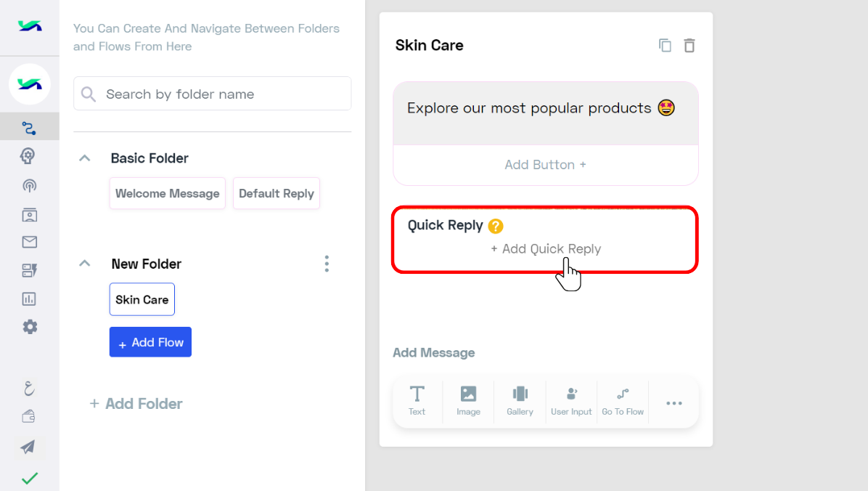The width and height of the screenshot is (868, 491).
Task: Open the New Folder three-dot menu
Action: (327, 264)
